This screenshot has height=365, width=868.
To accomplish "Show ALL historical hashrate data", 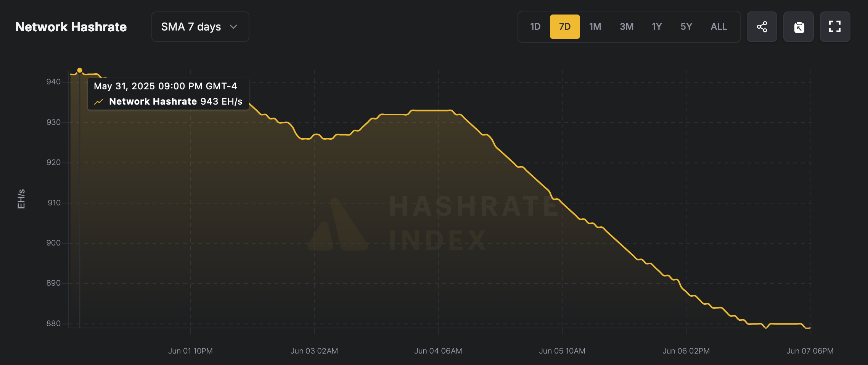I will (719, 26).
